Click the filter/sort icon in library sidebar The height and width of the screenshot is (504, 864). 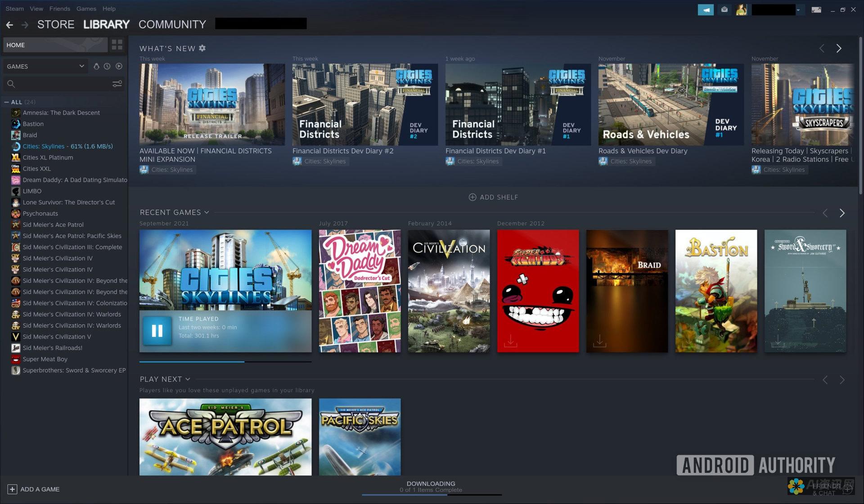(x=117, y=84)
